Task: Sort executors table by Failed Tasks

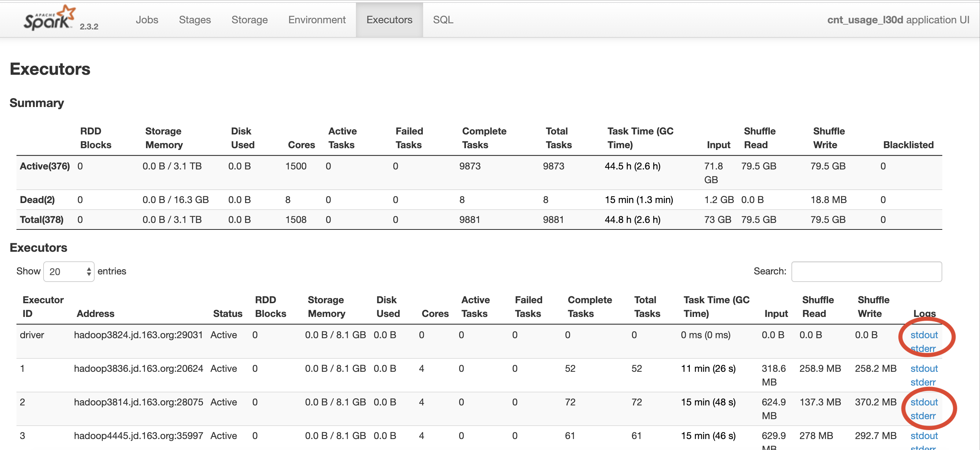Action: click(x=528, y=307)
